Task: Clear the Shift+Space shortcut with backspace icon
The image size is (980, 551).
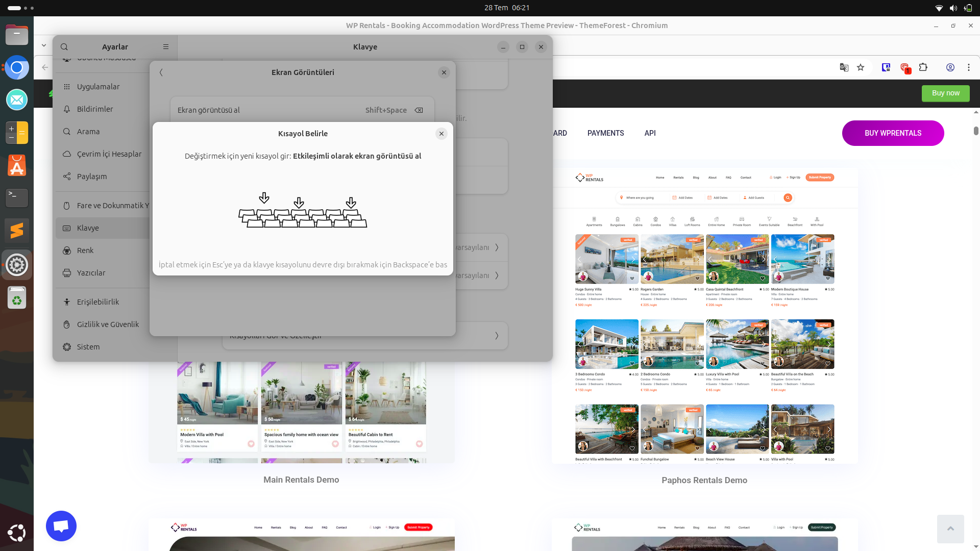Action: pos(419,110)
